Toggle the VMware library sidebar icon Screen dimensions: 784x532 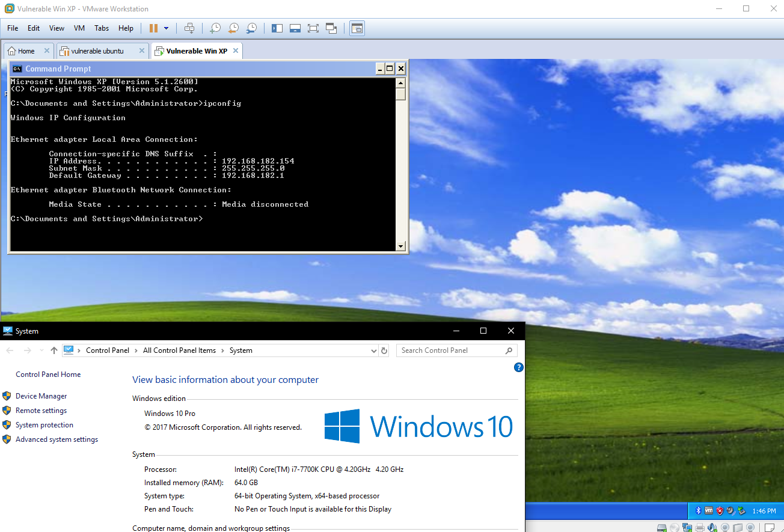click(277, 28)
